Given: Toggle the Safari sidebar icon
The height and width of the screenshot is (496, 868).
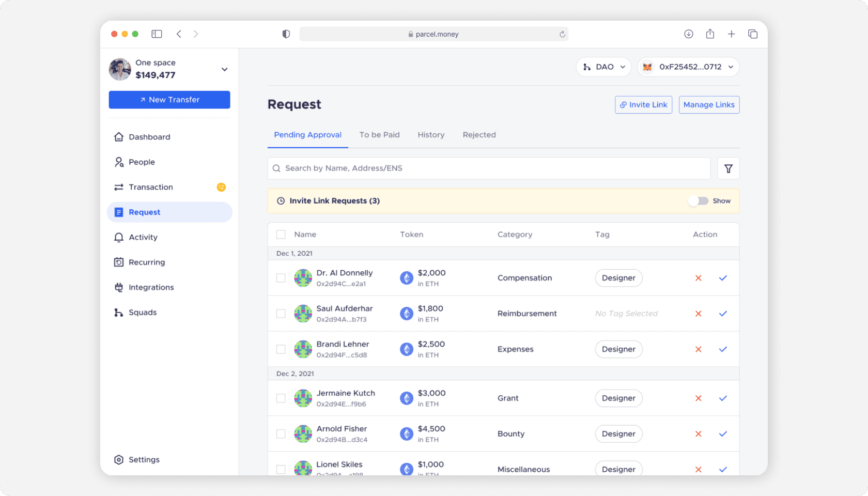Looking at the screenshot, I should click(x=157, y=34).
